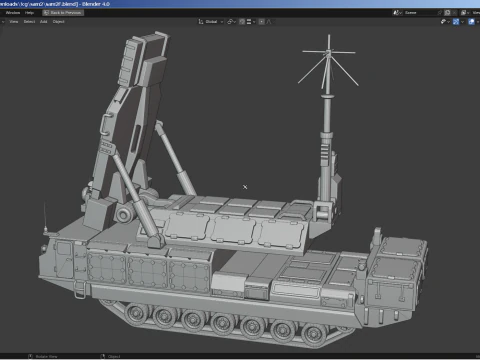Open the pivot point dropdown
480x360 pixels.
[x=231, y=22]
